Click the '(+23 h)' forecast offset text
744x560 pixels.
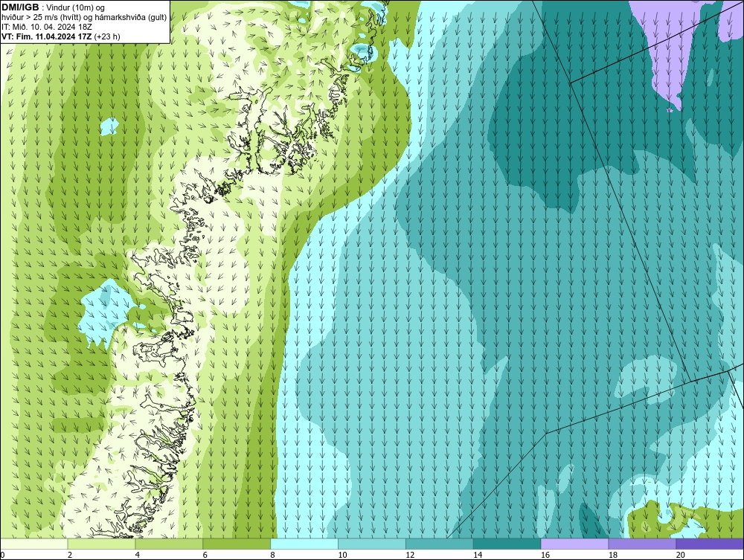(107, 36)
